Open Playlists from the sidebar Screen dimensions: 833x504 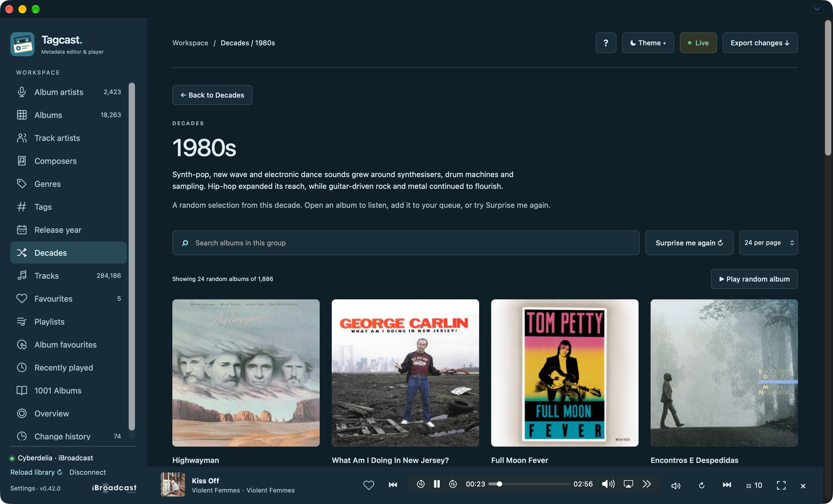click(69, 321)
